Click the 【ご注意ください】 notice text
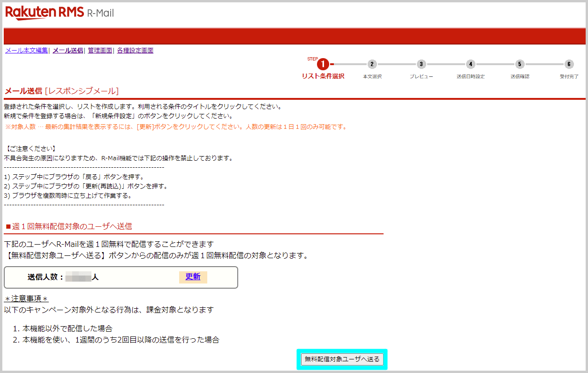This screenshot has height=373, width=588. coord(30,149)
